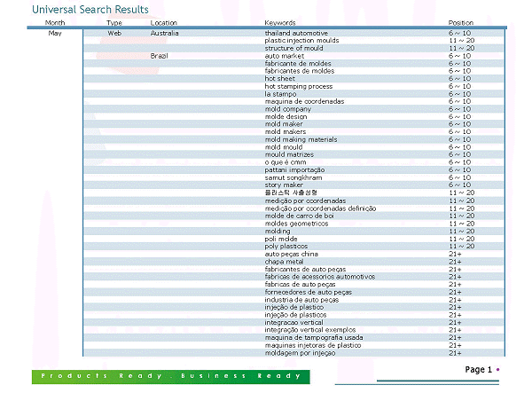Select keyword maquinas injetoras de plastico

click(x=313, y=345)
